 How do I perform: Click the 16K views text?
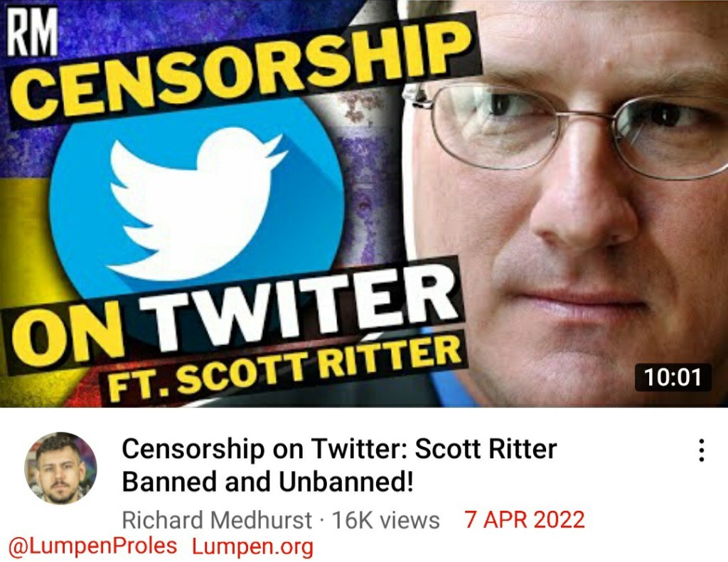point(386,520)
